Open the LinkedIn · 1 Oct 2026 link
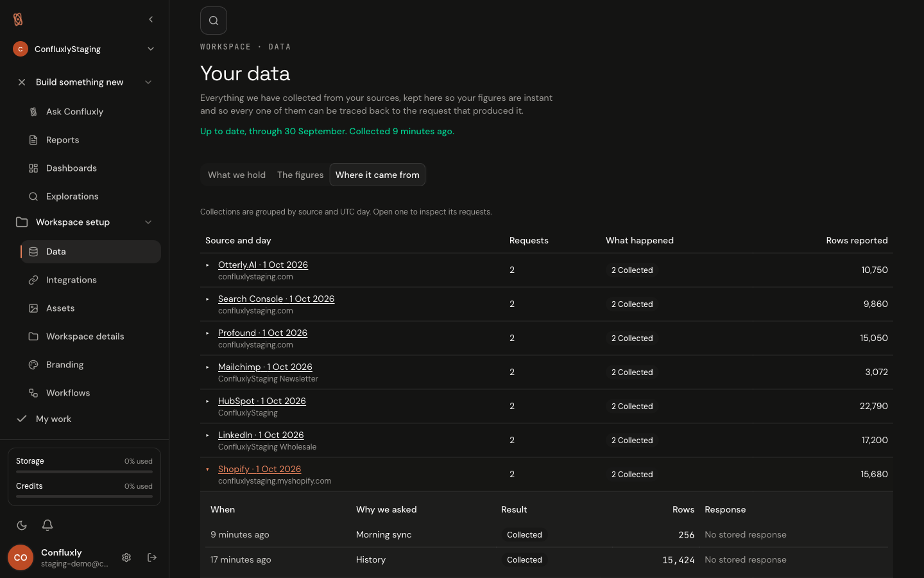Screen dimensions: 924x578 click(x=261, y=435)
